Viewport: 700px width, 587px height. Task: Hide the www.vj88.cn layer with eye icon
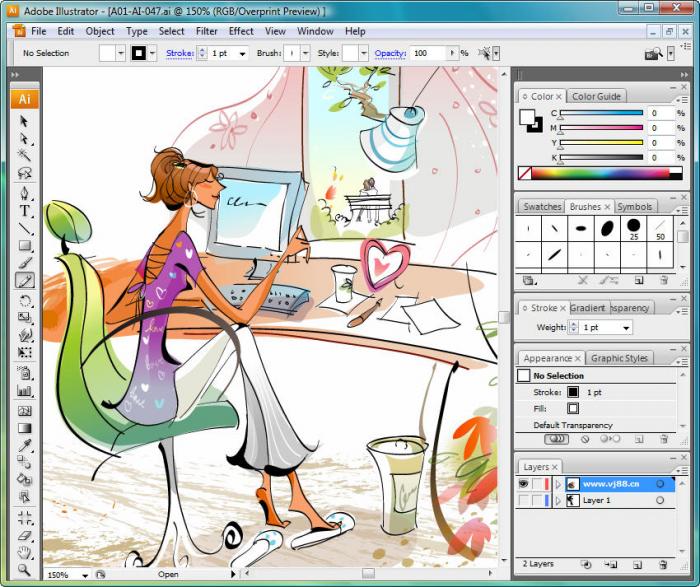pos(524,484)
